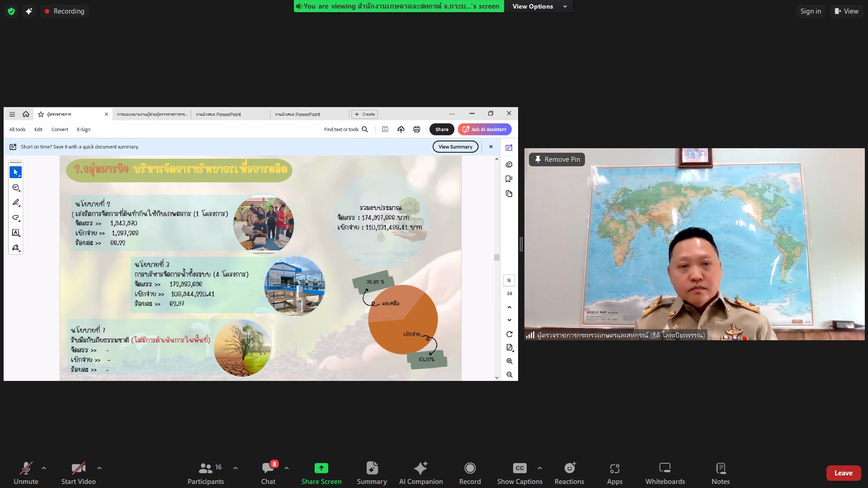Click Sign in at top right
Screen dimensions: 868x488
point(810,11)
